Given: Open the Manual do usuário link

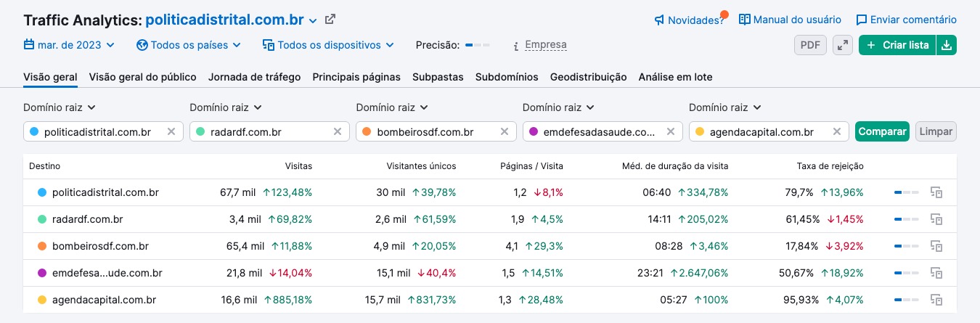Looking at the screenshot, I should [790, 20].
